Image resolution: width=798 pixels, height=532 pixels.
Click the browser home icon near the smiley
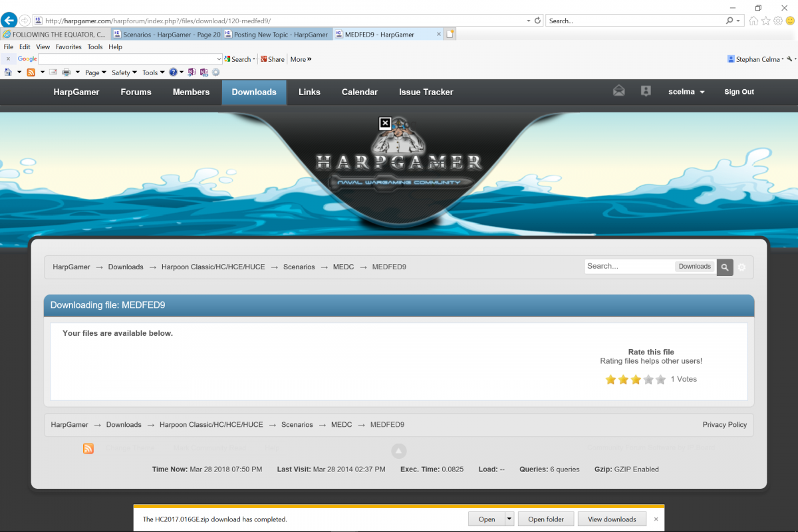[x=753, y=21]
